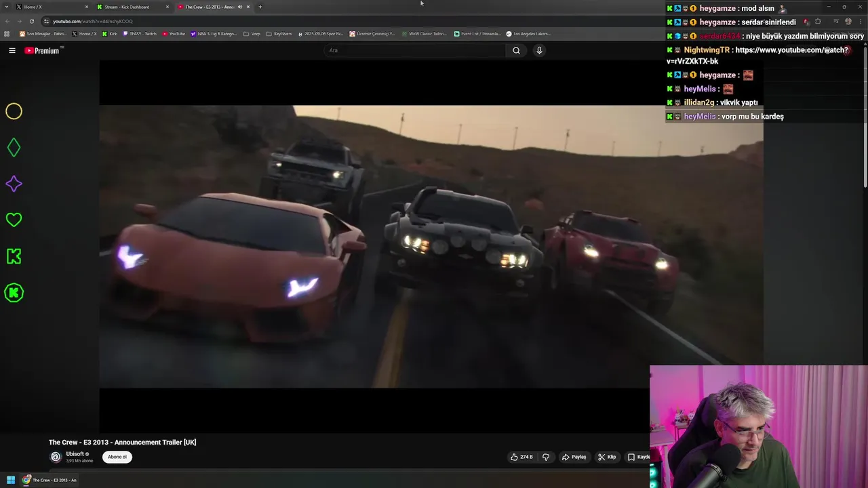Open NBA 3. Lig B Kategori bookmark
Screen dimensions: 868x488
[214, 33]
